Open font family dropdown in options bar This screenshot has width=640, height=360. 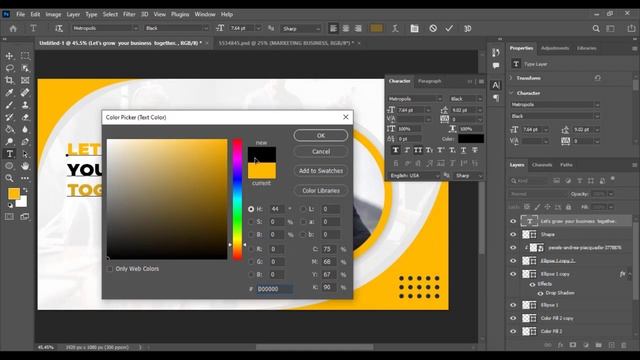point(136,28)
